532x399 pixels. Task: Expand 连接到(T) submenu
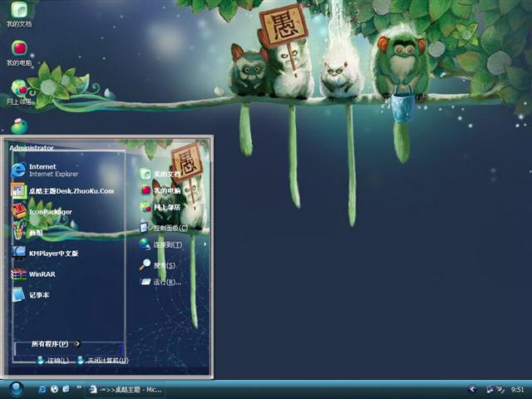click(x=174, y=244)
